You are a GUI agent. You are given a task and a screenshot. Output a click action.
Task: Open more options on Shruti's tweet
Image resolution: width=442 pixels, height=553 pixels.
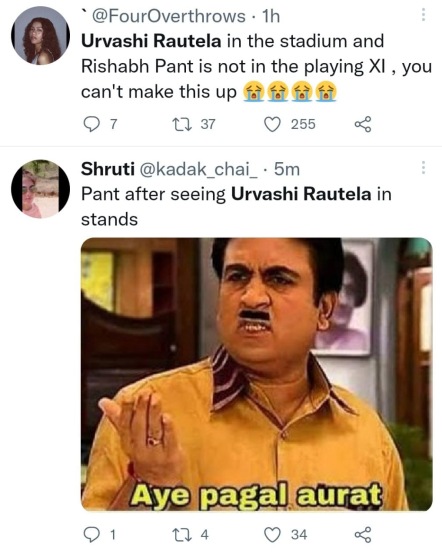(423, 168)
